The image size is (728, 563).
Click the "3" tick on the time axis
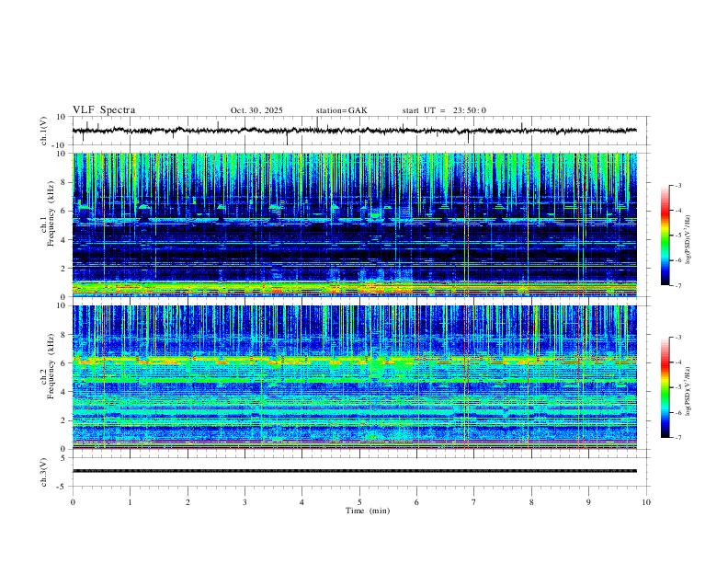tap(245, 502)
